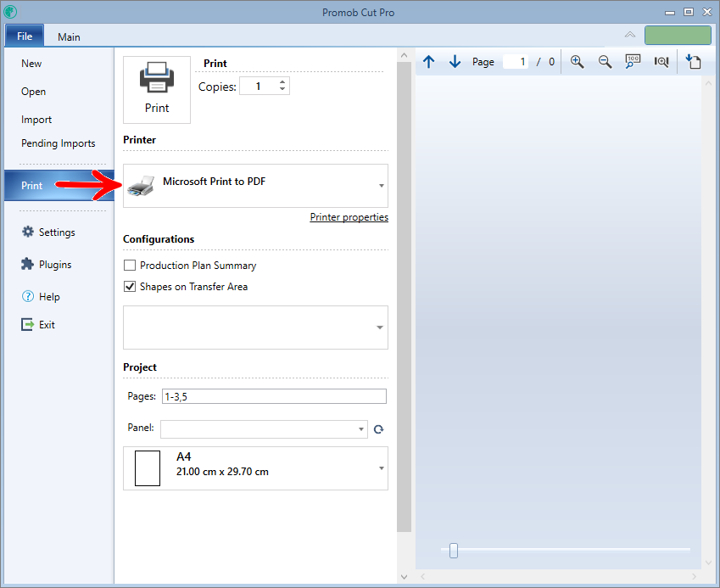This screenshot has width=720, height=588.
Task: Go to previous page with up arrow
Action: [428, 62]
